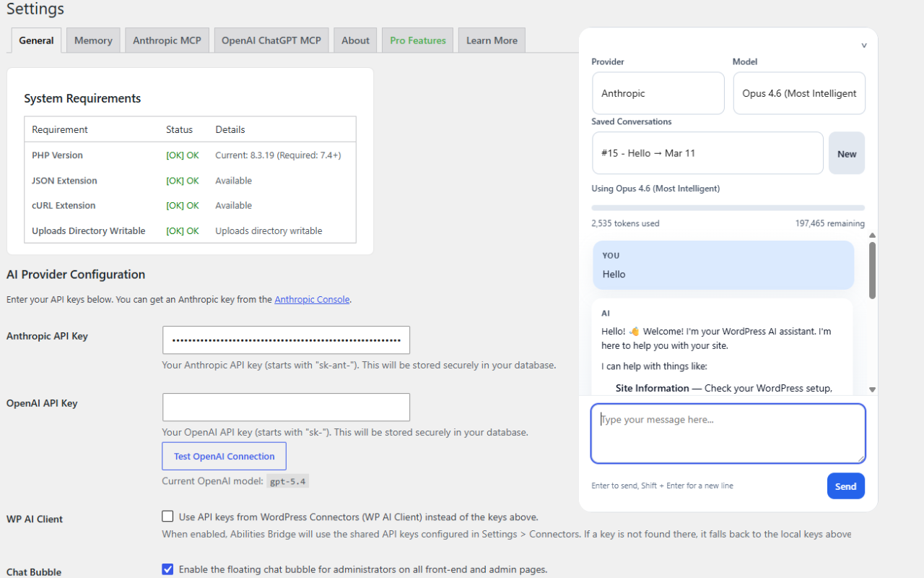This screenshot has height=578, width=924.
Task: Enable WP AI Client API keys checkbox
Action: coord(167,517)
